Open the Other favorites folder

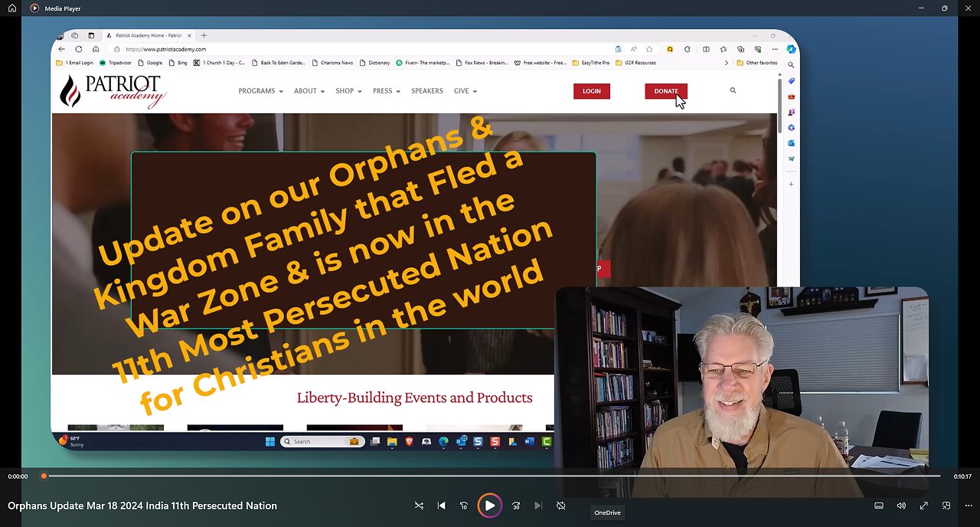click(757, 63)
